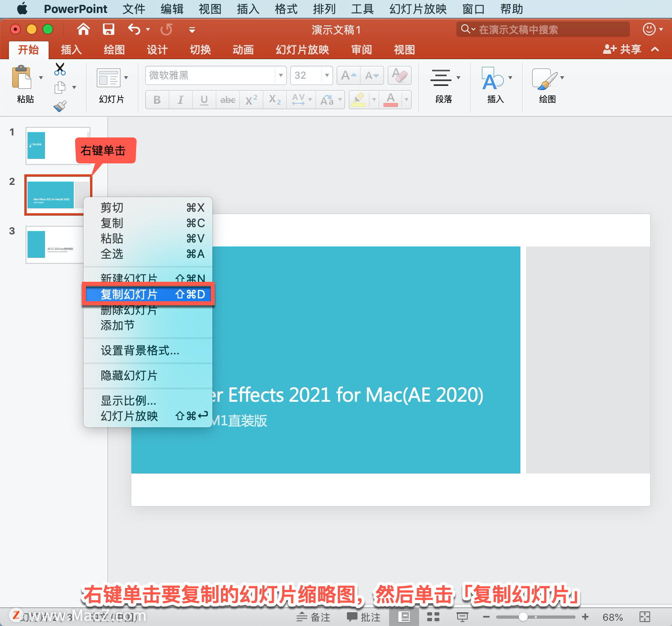Open the Customize Quick Access Toolbar menu

192,30
